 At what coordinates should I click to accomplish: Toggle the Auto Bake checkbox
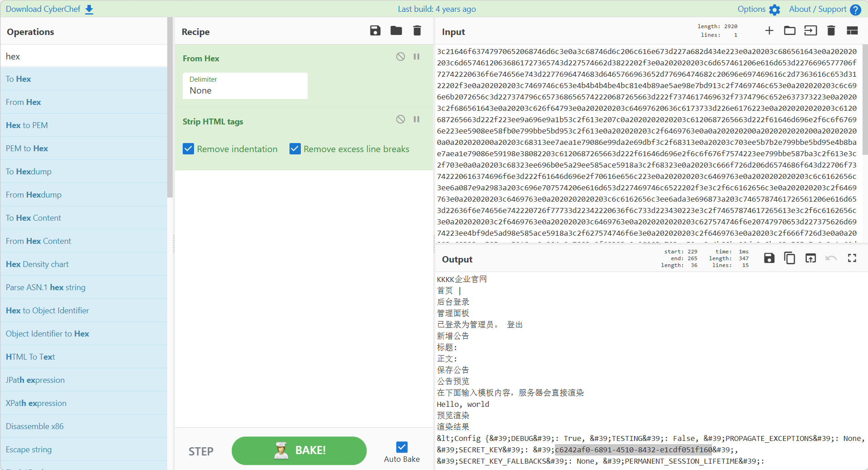(402, 447)
